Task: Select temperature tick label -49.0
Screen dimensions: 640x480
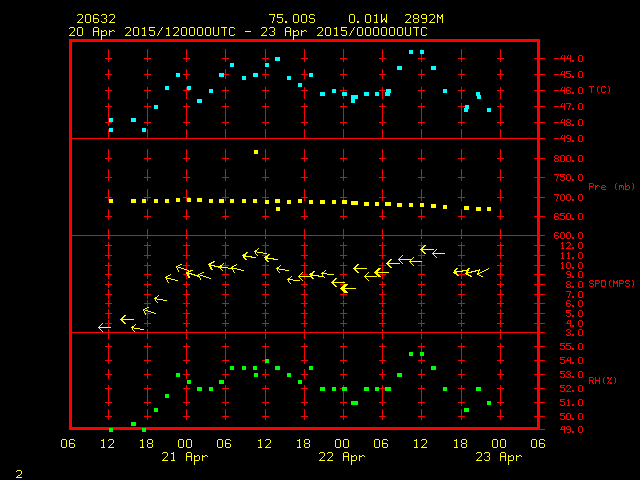Action: (569, 139)
